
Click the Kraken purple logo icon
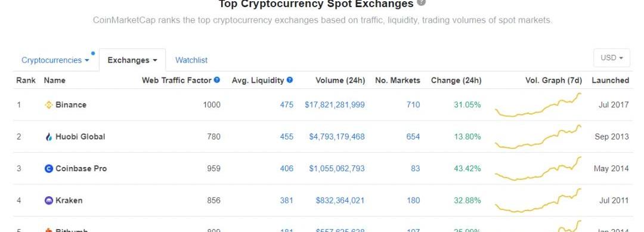49,200
